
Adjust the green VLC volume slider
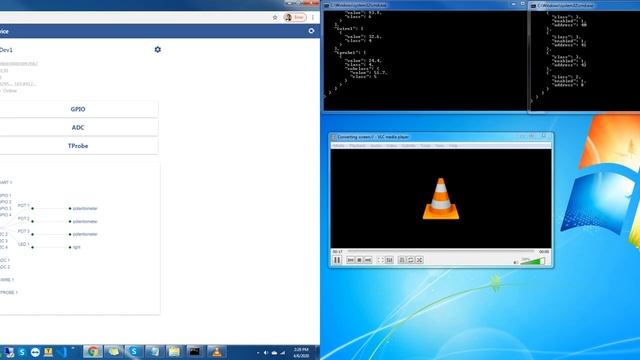click(533, 261)
